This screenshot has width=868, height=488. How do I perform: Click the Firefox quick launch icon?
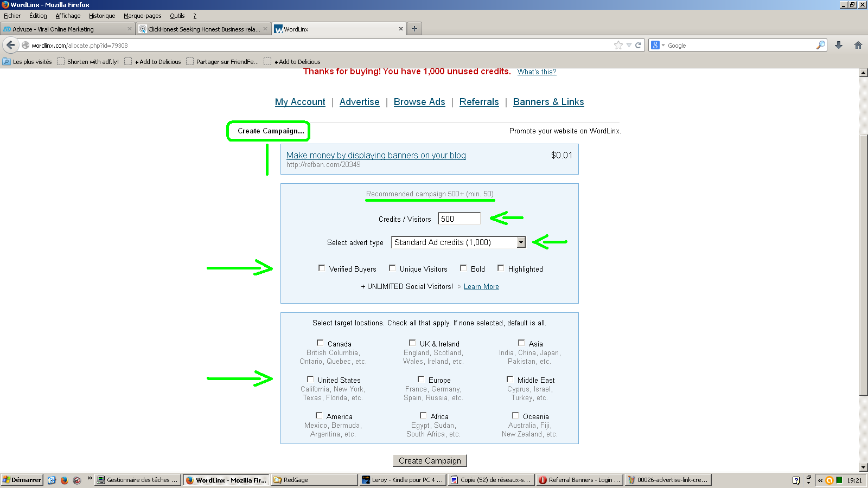click(x=64, y=480)
